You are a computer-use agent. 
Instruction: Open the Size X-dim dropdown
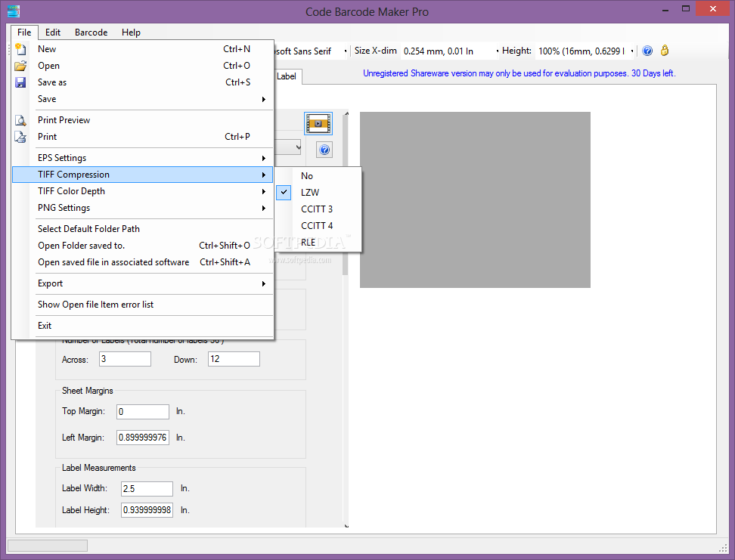click(498, 51)
